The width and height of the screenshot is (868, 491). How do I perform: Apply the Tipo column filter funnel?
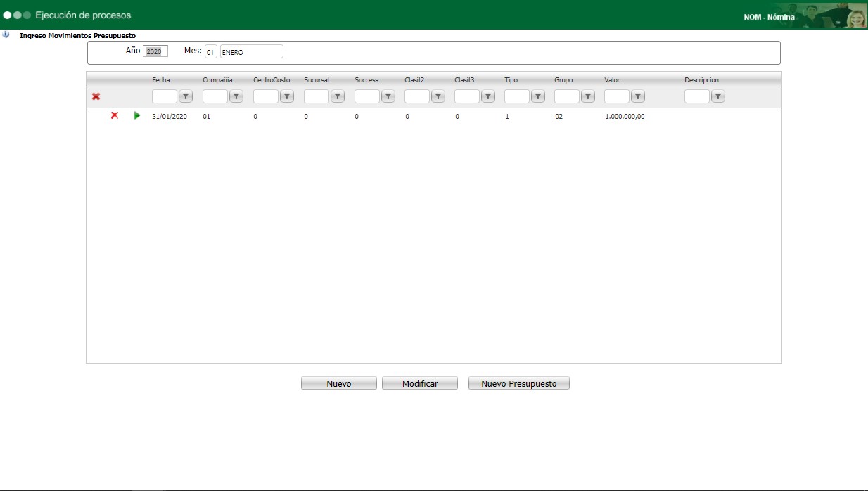click(x=538, y=96)
